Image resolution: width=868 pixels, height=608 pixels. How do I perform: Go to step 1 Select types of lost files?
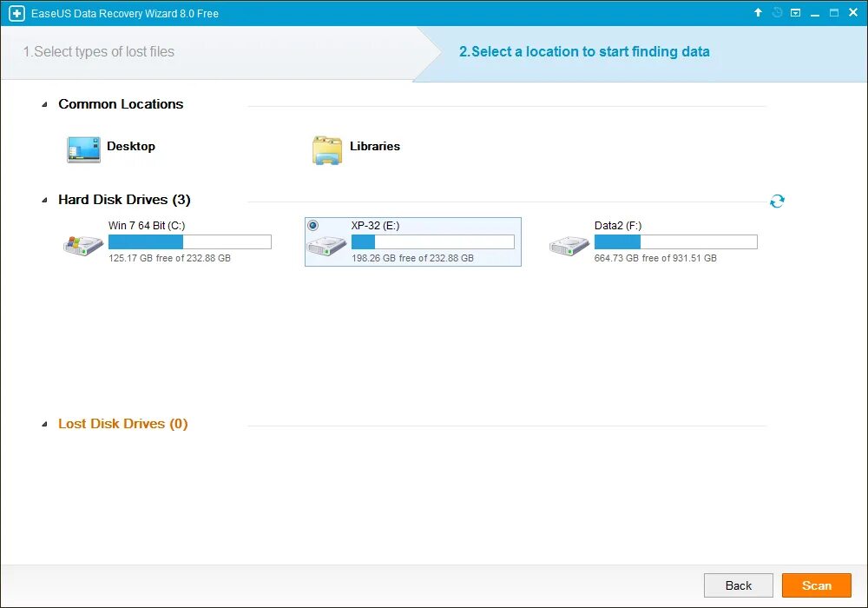[x=99, y=51]
